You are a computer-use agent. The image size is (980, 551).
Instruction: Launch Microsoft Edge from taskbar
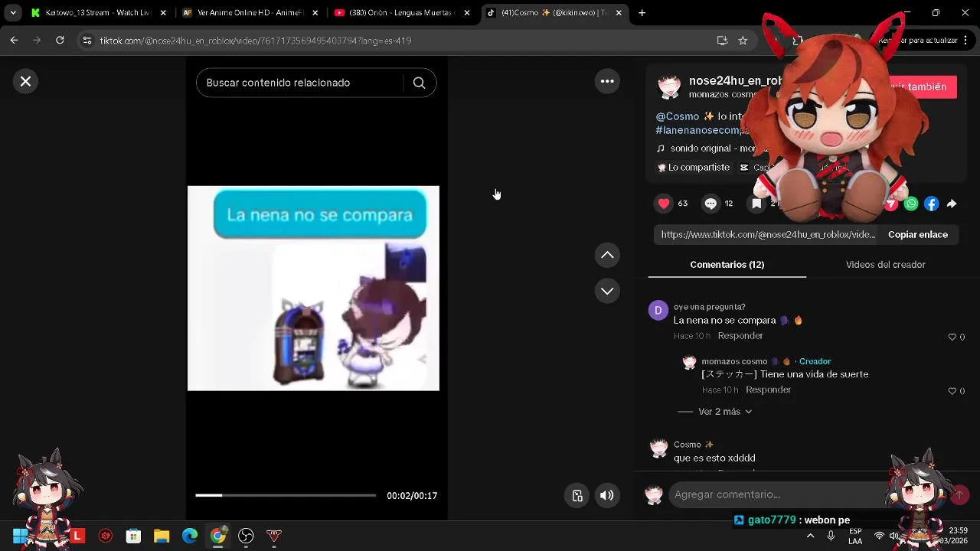pyautogui.click(x=190, y=536)
